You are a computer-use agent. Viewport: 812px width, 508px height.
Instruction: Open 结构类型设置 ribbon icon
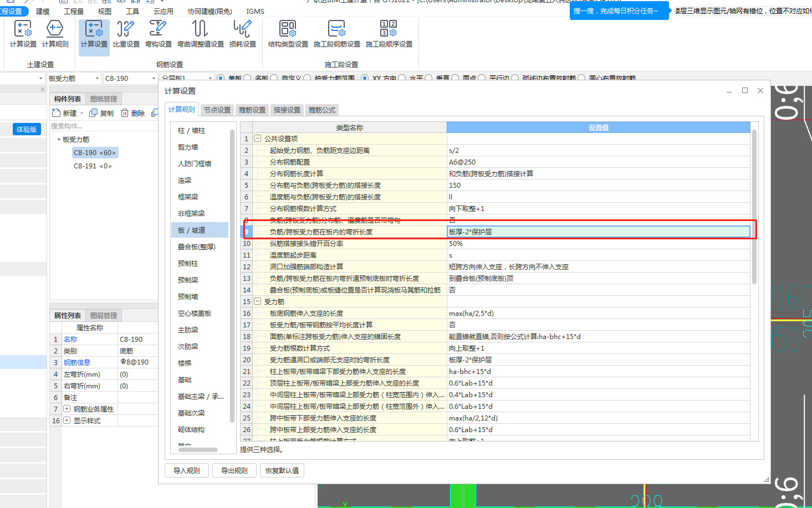288,34
